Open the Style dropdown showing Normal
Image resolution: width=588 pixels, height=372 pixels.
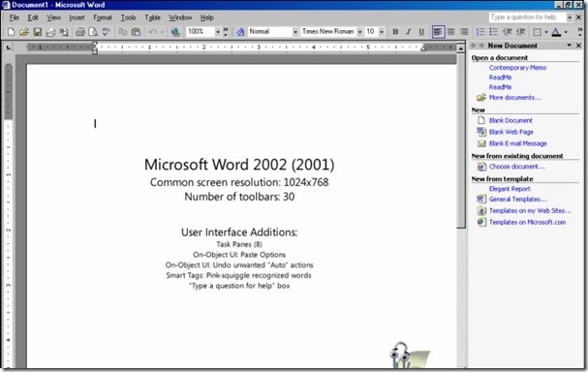[x=295, y=32]
